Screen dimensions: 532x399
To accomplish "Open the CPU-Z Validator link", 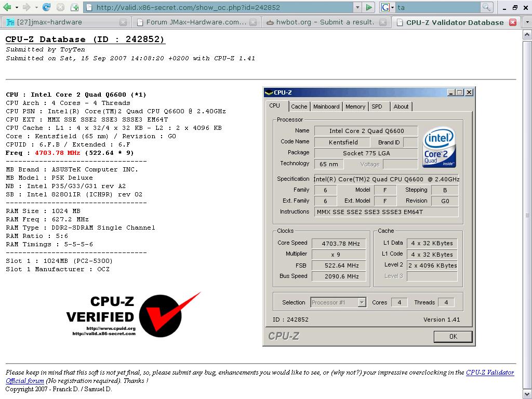I will (490, 373).
